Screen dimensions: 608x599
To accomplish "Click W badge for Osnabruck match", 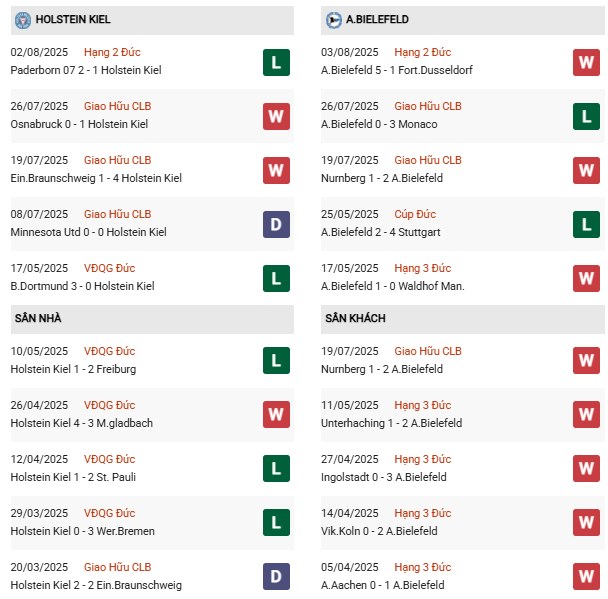I will tap(276, 117).
